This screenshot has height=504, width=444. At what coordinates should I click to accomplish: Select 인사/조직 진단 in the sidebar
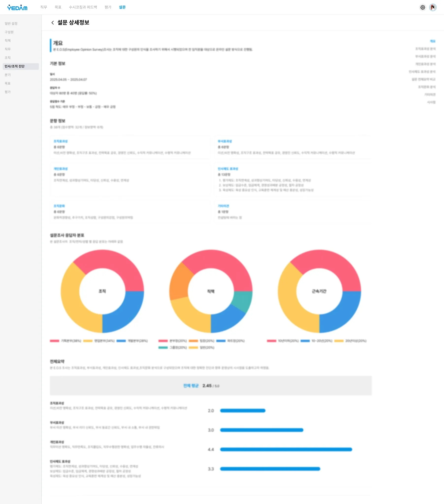15,66
